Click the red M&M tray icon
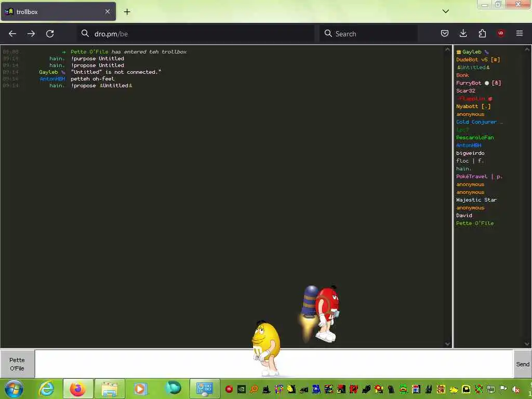Screen dimensions: 532x399 pos(229,389)
